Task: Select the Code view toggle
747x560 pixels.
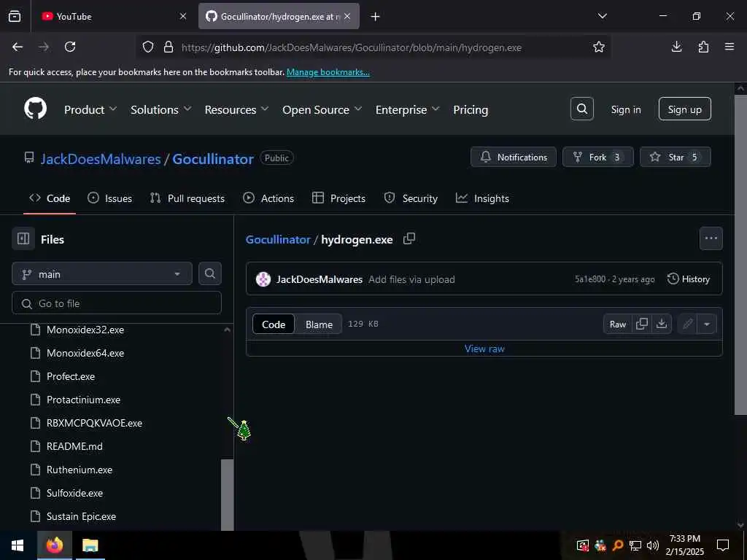Action: click(x=274, y=324)
